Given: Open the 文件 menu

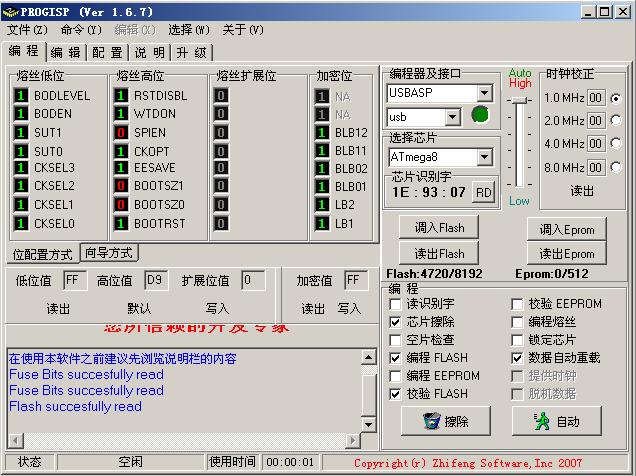Looking at the screenshot, I should (27, 30).
